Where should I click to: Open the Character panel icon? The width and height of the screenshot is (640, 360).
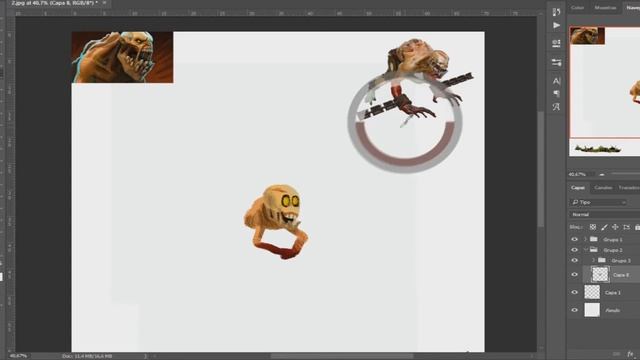(556, 81)
